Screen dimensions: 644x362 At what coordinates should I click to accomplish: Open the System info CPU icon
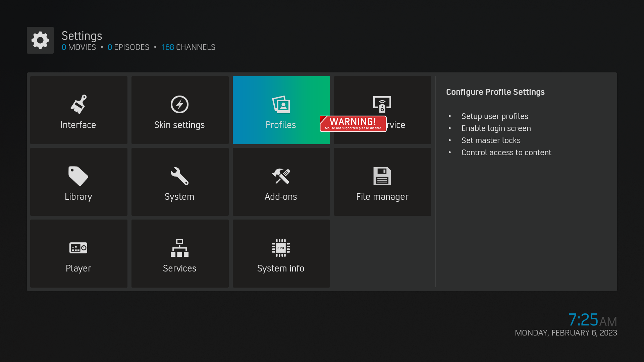(x=281, y=248)
